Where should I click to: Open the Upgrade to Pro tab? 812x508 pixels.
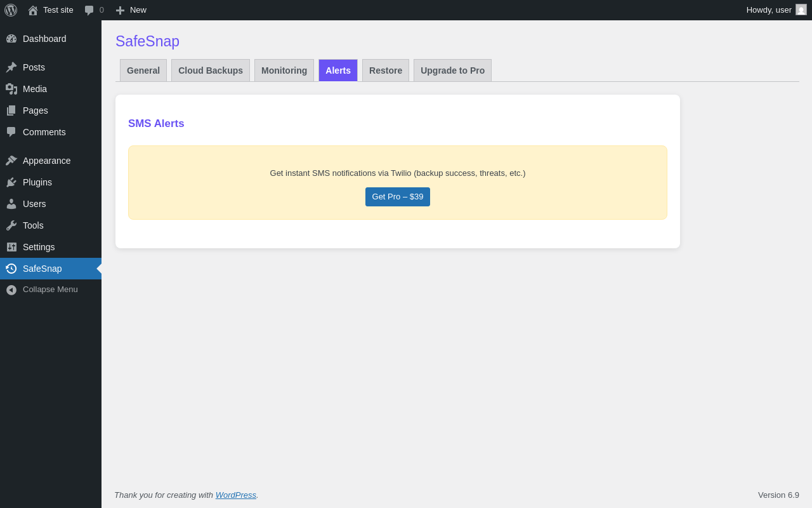pos(452,70)
